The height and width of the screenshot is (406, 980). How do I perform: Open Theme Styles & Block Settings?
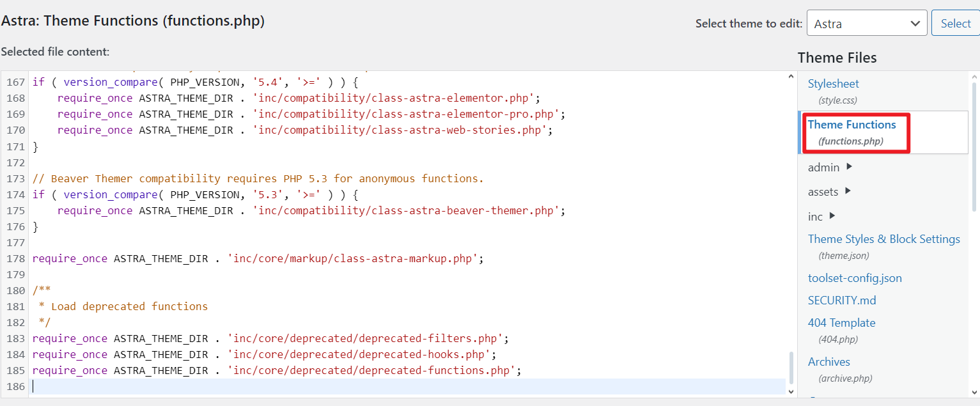pyautogui.click(x=884, y=238)
